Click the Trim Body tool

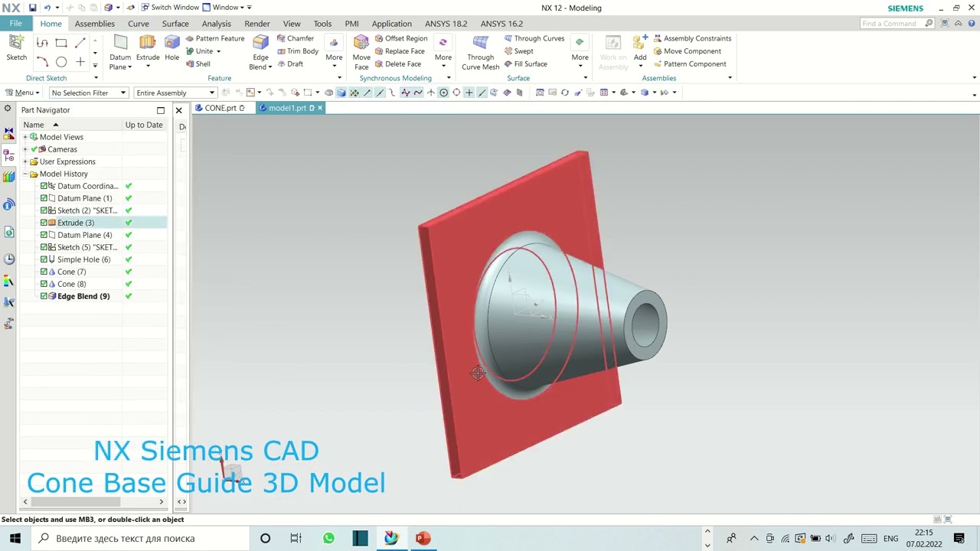(297, 51)
